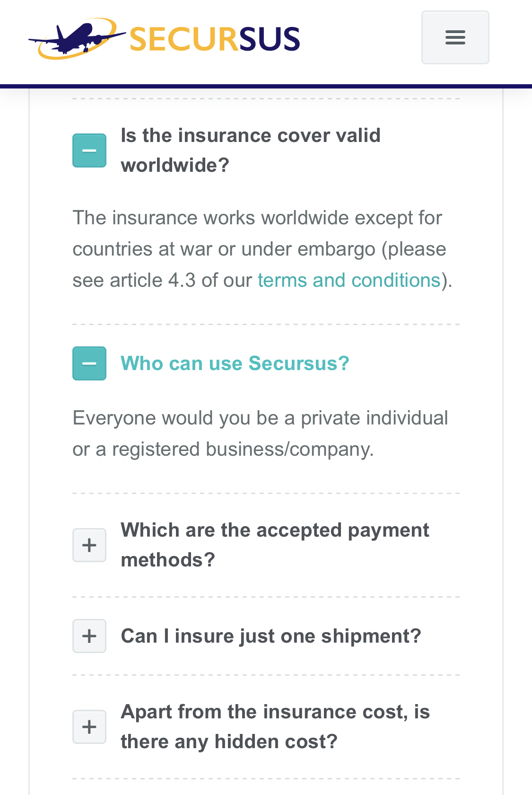Click 'Who can use Secursus?' heading

[235, 363]
